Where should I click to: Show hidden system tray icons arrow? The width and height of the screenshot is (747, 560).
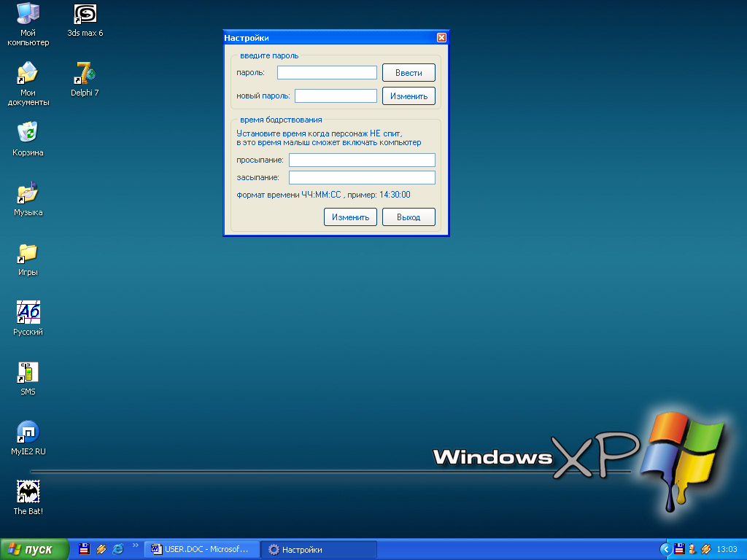[665, 550]
